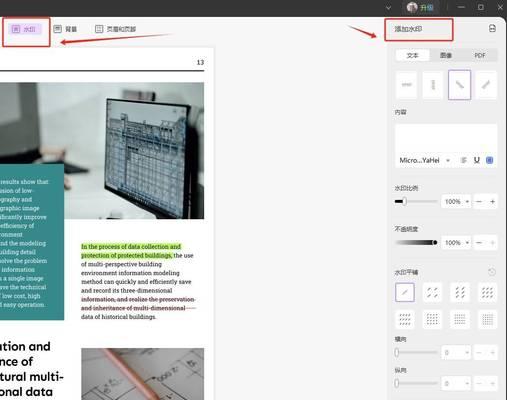Increase horizontal spacing with plus

[x=492, y=352]
